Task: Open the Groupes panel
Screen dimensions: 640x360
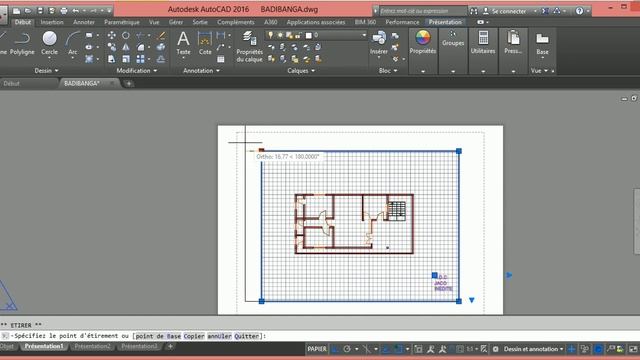Action: 453,38
